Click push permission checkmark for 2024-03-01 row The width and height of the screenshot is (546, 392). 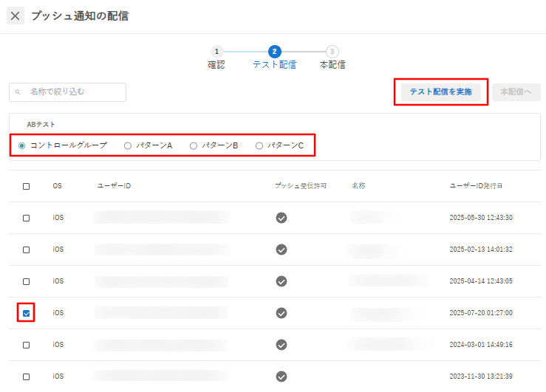[x=281, y=345]
